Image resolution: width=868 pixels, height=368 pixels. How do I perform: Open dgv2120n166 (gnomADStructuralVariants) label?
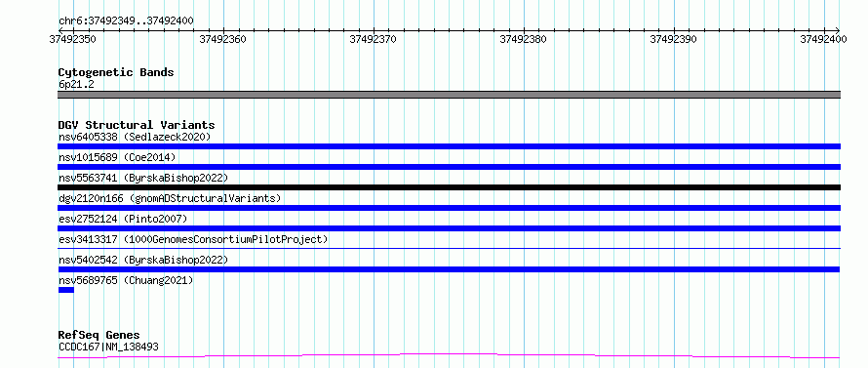170,198
